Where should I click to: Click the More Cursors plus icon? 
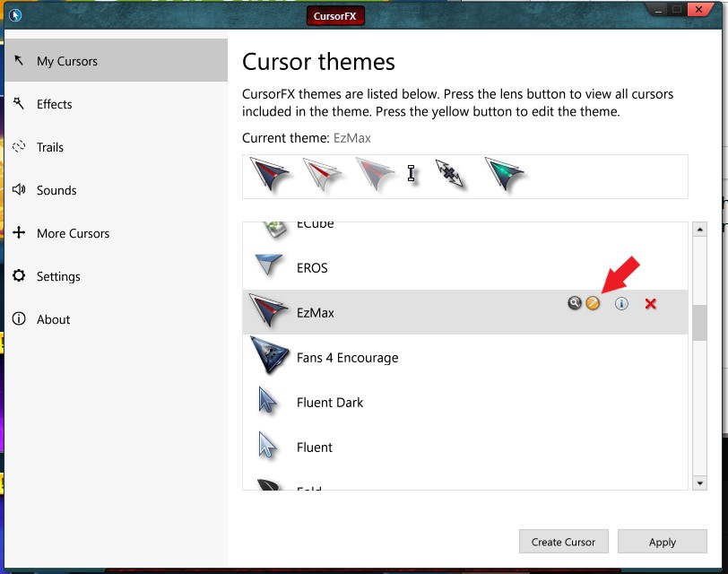coord(19,232)
